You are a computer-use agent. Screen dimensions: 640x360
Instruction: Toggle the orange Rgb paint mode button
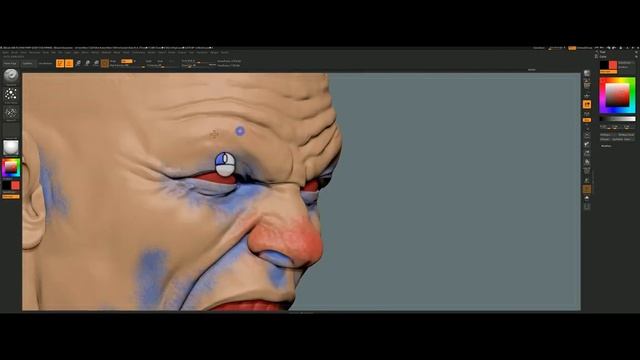(127, 61)
